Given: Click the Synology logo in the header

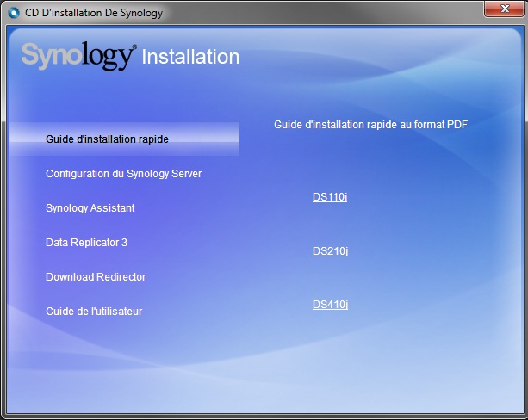Looking at the screenshot, I should pyautogui.click(x=78, y=56).
